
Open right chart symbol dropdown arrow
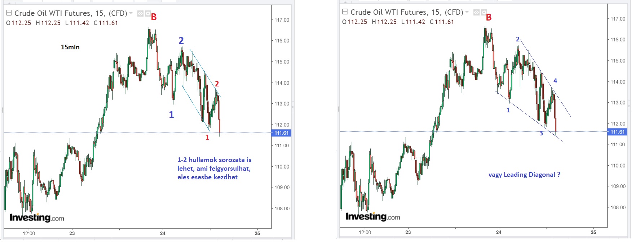pos(467,12)
